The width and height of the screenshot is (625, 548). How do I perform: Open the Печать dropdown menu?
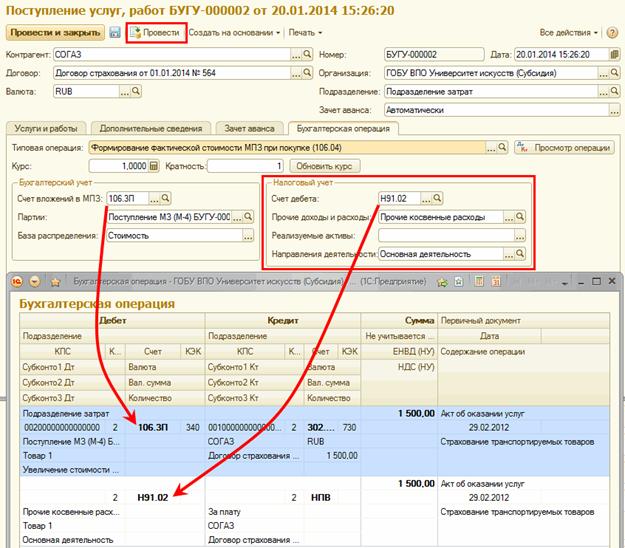[305, 33]
